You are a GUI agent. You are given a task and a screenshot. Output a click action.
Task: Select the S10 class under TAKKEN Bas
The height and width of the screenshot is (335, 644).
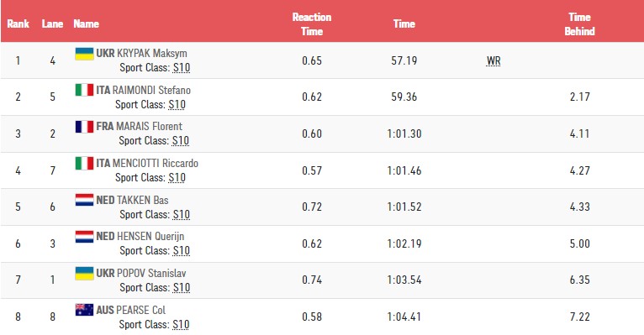[181, 214]
